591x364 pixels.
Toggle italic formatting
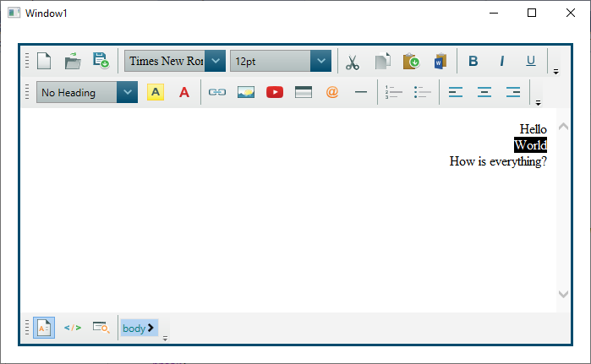[502, 61]
